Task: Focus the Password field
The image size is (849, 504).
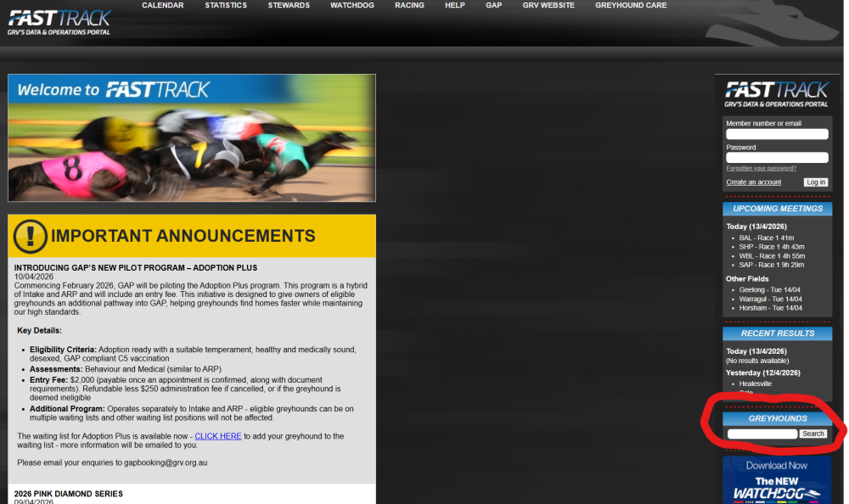Action: (x=777, y=158)
